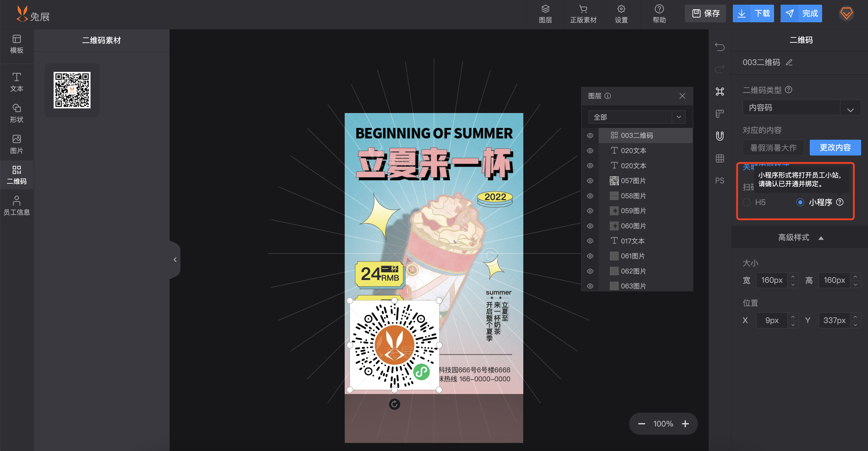Open the 内容码 QR type dropdown
868x451 pixels.
coord(802,108)
